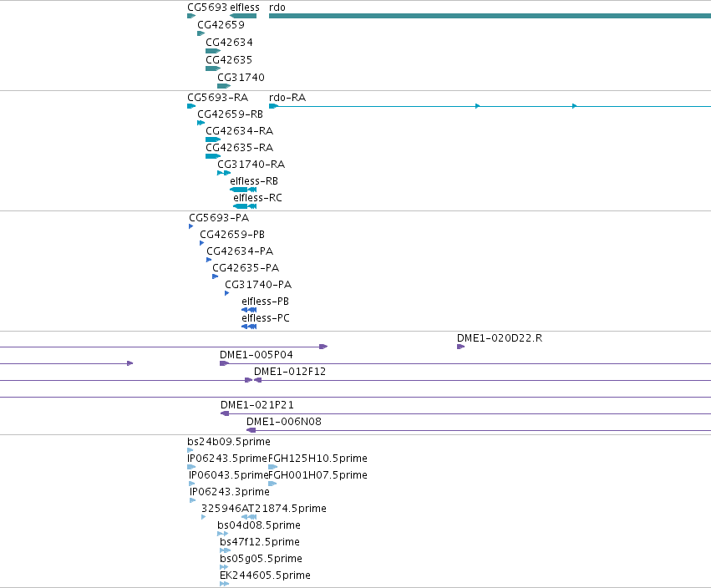Select the elfless gene label
Image resolution: width=711 pixels, height=588 pixels.
[x=245, y=8]
